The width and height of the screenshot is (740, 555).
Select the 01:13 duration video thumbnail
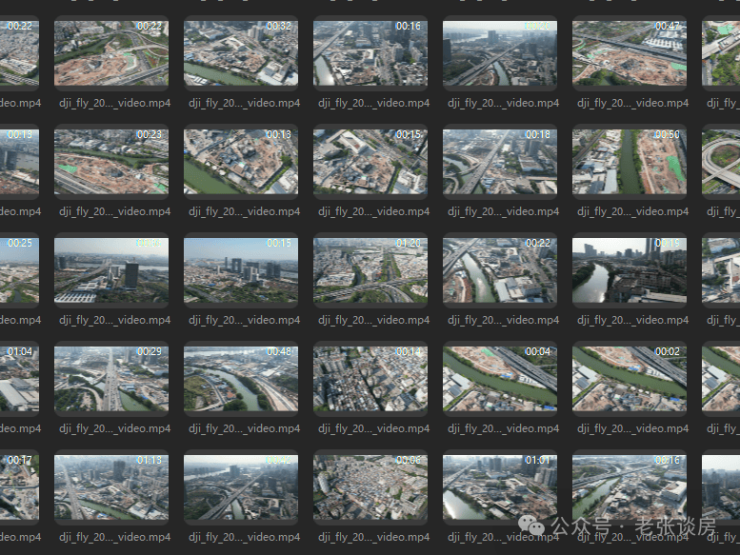111,488
